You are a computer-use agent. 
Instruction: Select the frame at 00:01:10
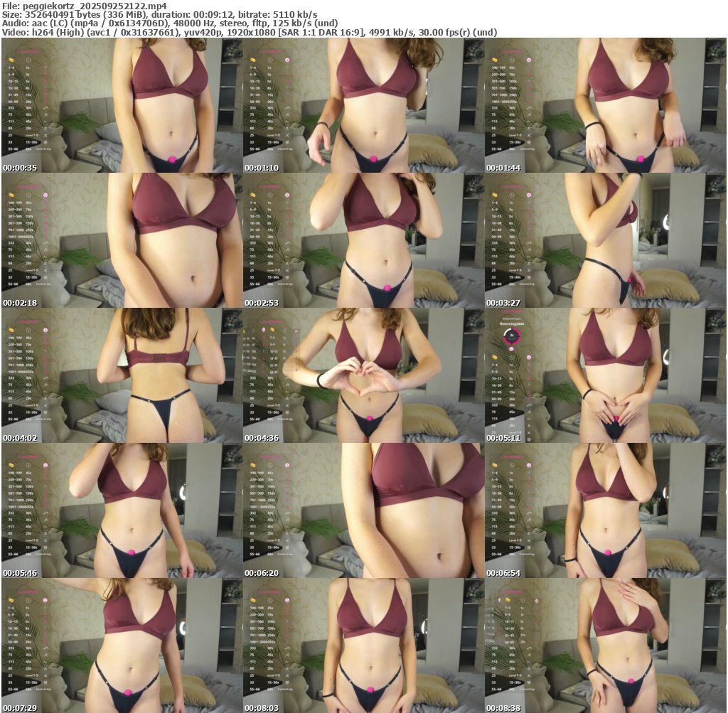pos(363,105)
